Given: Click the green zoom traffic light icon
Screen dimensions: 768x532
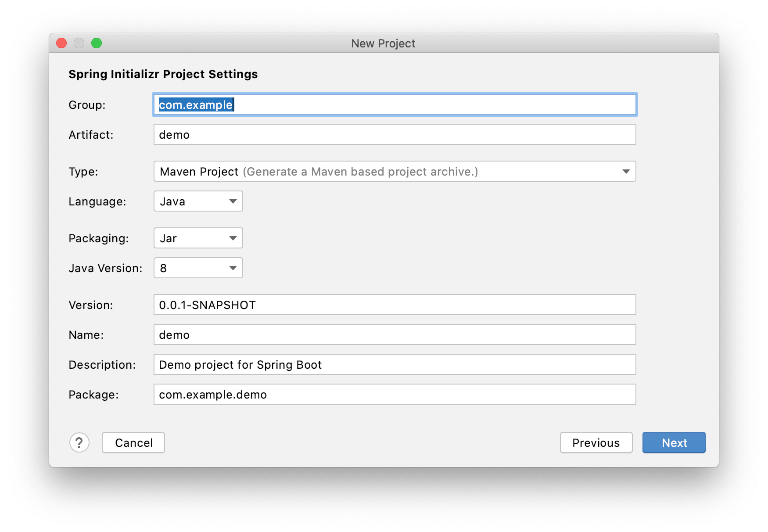Looking at the screenshot, I should 96,43.
